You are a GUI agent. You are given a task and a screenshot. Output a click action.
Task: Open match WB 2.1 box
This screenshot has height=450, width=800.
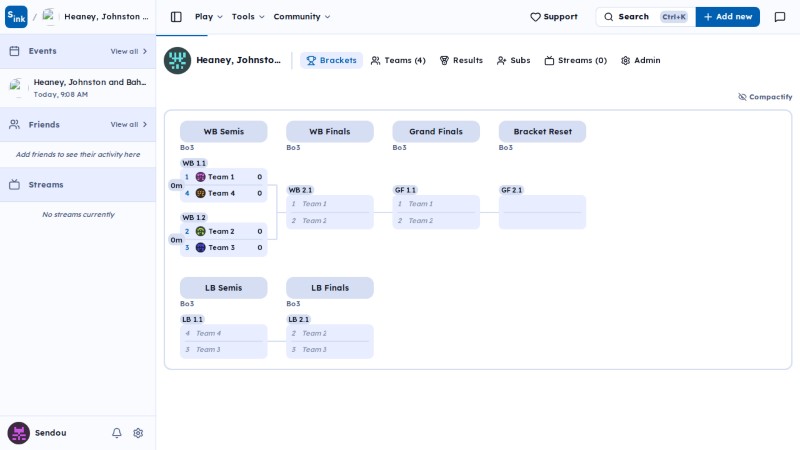330,212
